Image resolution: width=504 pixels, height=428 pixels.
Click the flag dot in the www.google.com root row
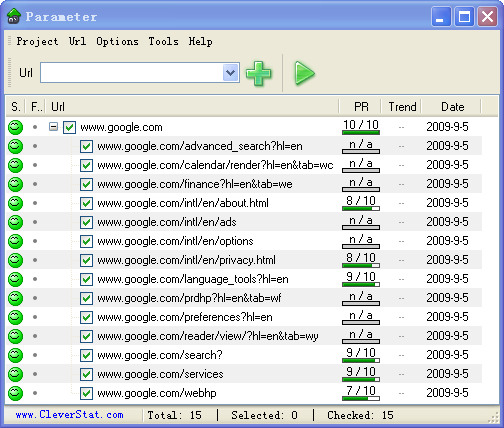[x=35, y=127]
